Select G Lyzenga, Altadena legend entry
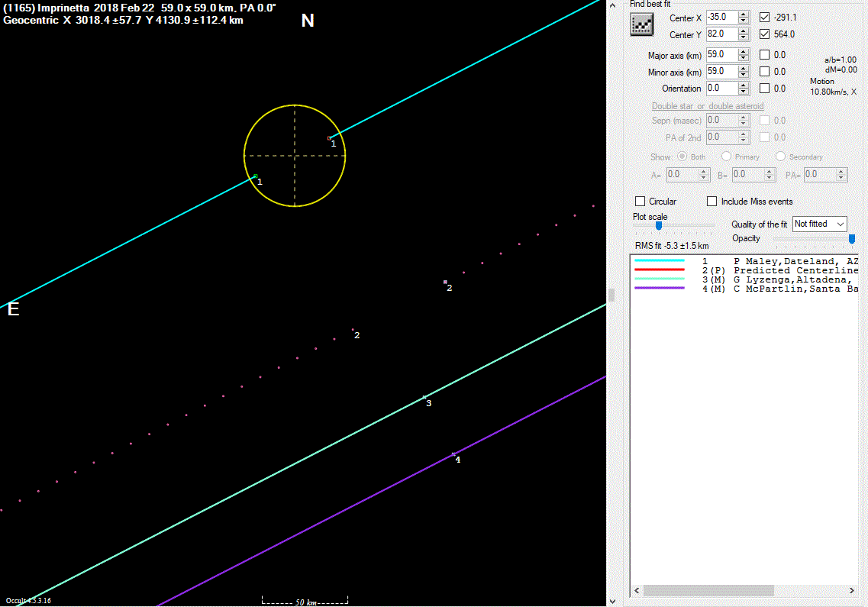This screenshot has width=868, height=607. (x=794, y=279)
